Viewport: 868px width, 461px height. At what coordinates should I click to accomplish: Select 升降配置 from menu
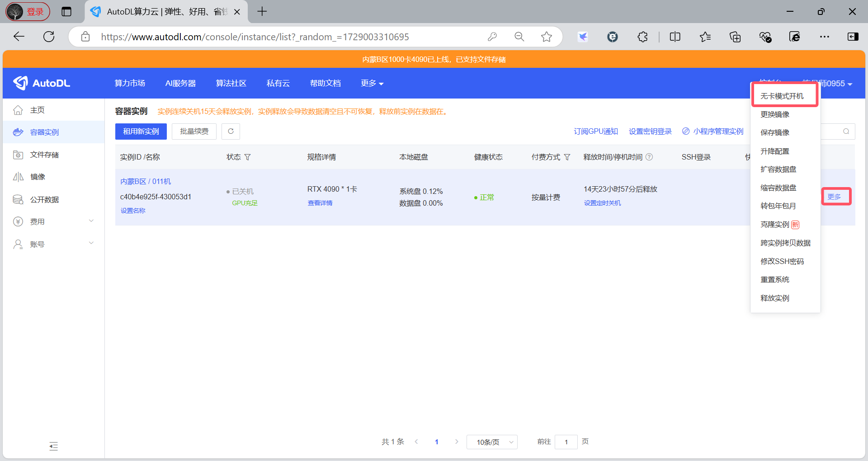tap(775, 151)
